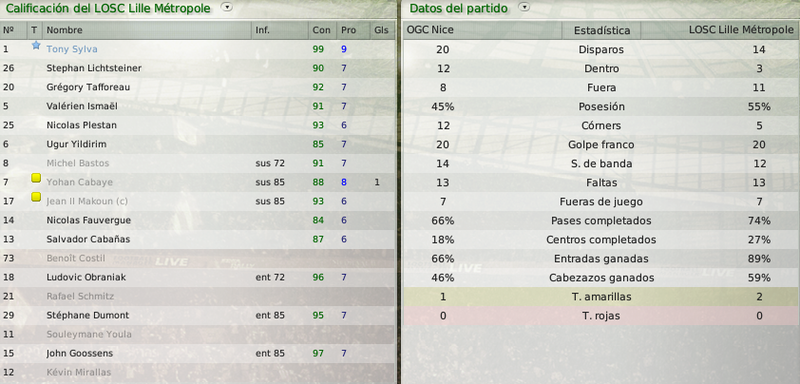Open Stephan Lichtsteiner's player profile

[x=94, y=68]
